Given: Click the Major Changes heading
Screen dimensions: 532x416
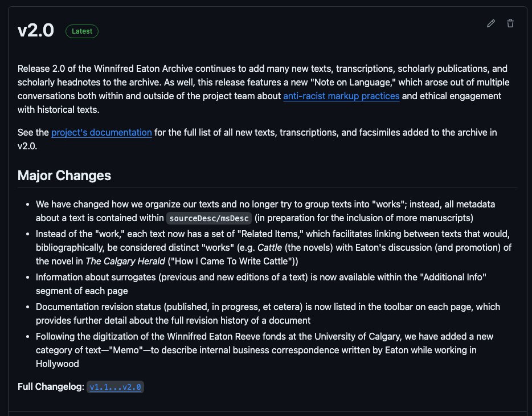Looking at the screenshot, I should (x=64, y=176).
